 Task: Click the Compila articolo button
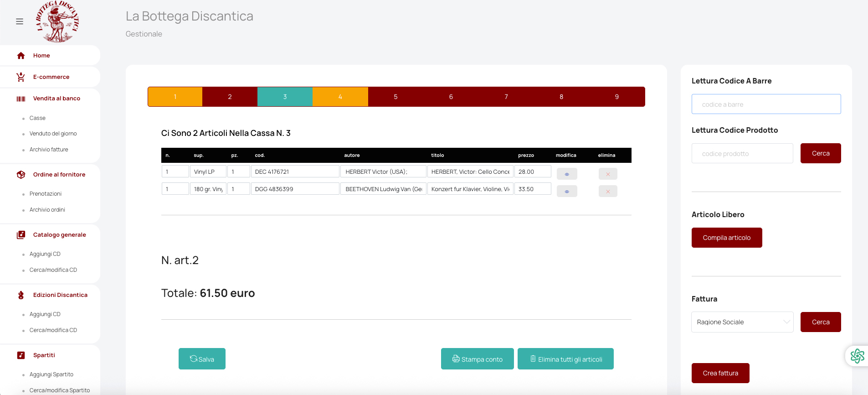coord(726,238)
